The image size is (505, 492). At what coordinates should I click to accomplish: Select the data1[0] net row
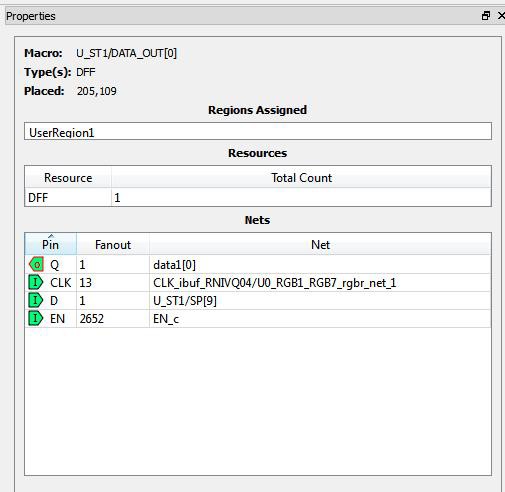click(258, 265)
